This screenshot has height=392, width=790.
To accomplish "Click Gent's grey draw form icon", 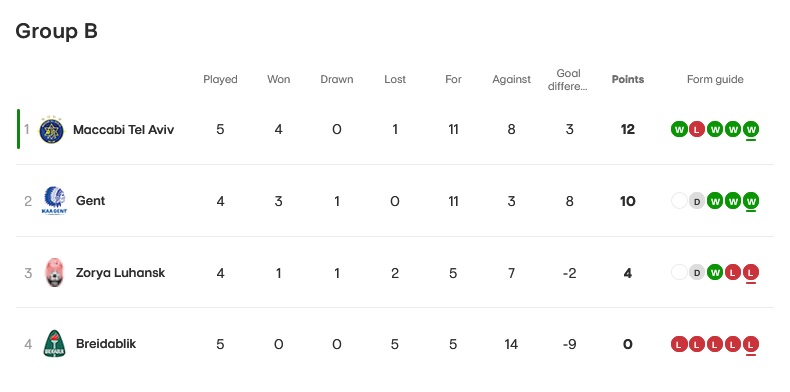I will (697, 201).
